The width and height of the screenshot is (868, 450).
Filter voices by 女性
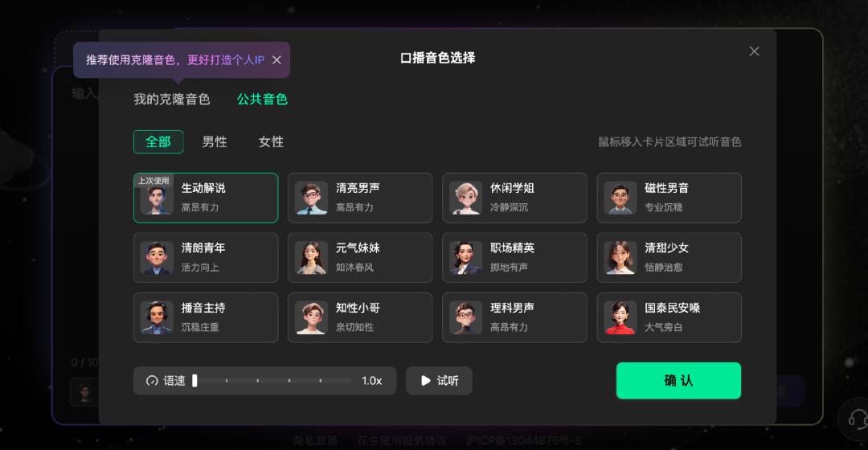272,141
